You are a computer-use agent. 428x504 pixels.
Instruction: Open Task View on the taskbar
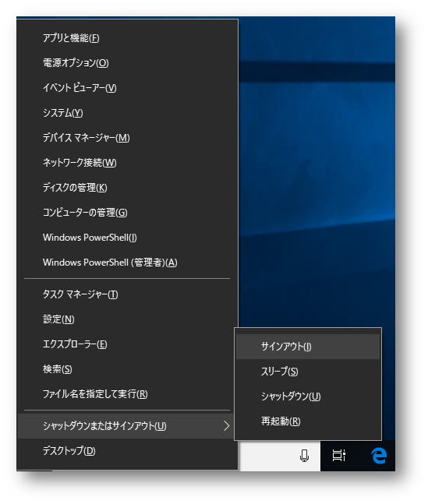338,456
